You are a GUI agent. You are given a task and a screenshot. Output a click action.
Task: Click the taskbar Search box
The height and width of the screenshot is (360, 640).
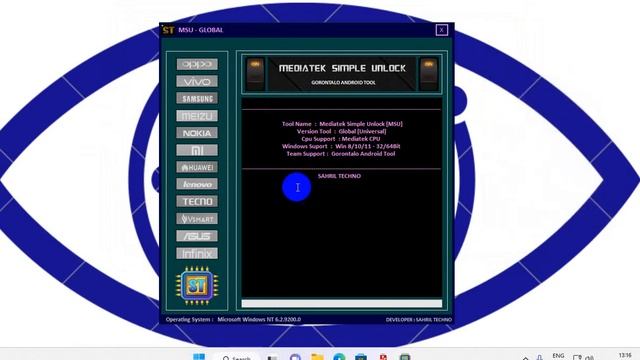coord(237,357)
